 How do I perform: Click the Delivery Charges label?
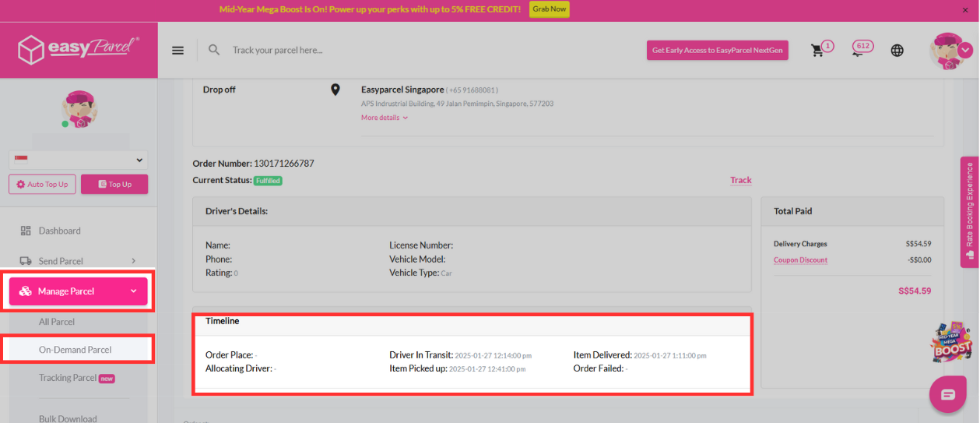[800, 244]
